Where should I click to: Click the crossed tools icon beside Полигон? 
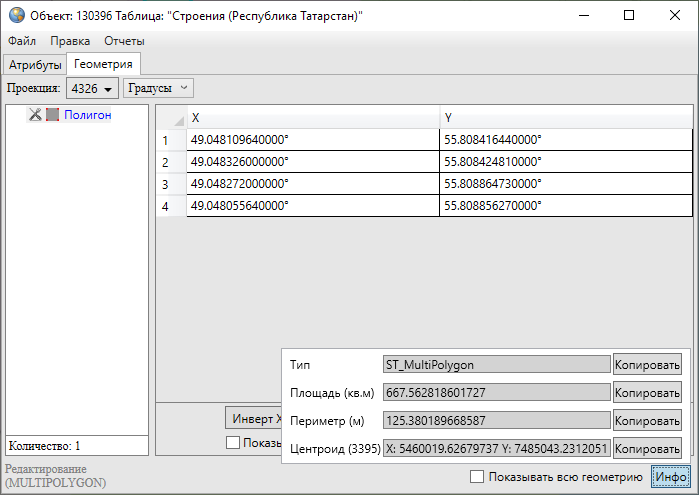[35, 115]
